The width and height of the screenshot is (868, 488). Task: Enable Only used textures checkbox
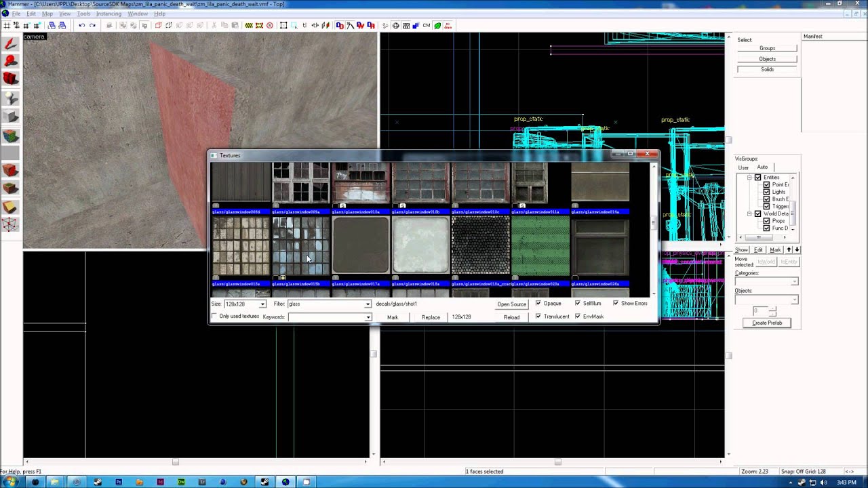215,317
